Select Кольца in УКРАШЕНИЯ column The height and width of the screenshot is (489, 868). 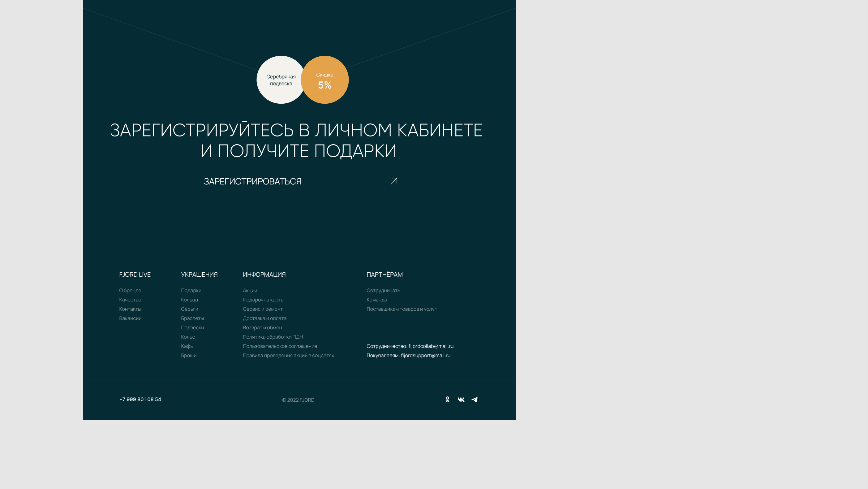[x=189, y=300]
